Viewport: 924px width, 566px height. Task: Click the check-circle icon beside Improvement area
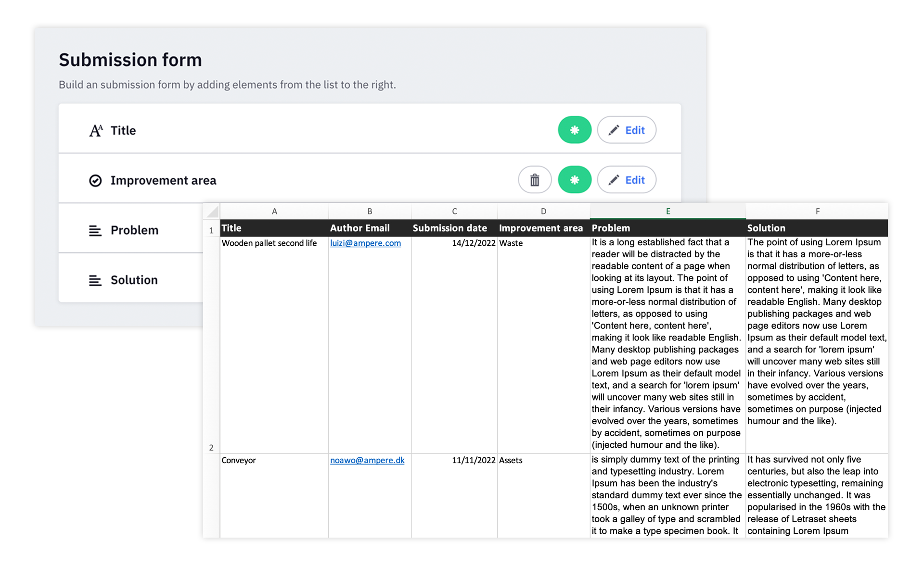point(95,180)
